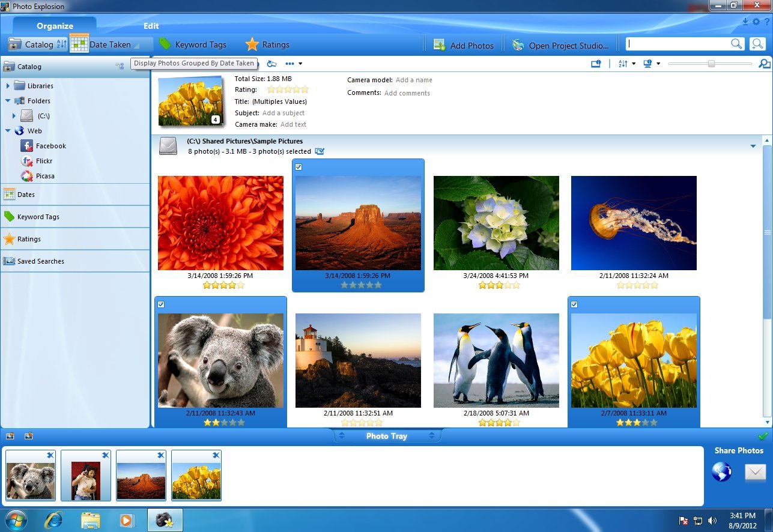Click the Ratings star toolbar icon

[252, 44]
